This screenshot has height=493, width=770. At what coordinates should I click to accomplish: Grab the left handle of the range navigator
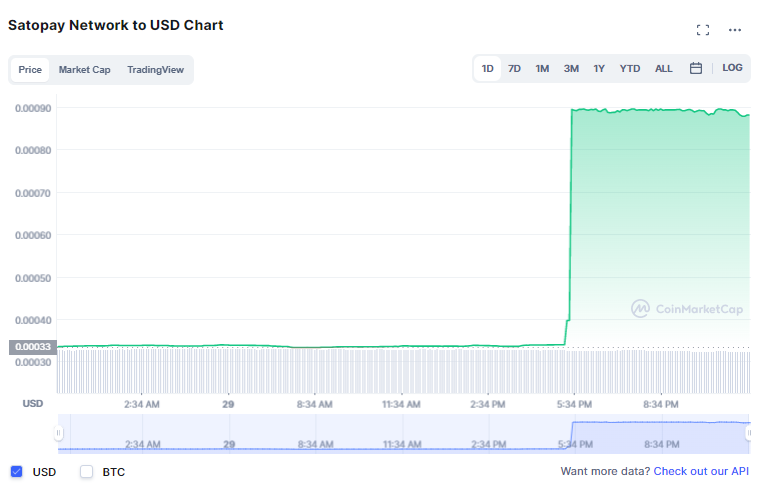coord(58,433)
